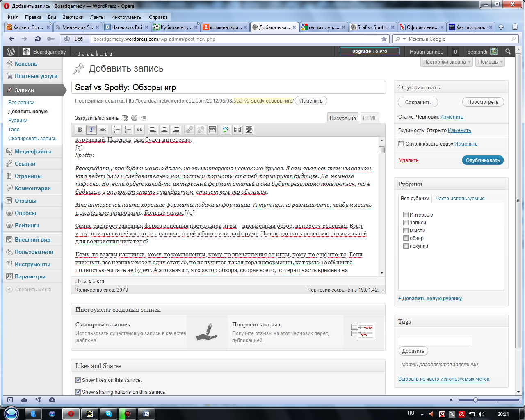Align the text to the left
The width and height of the screenshot is (525, 420).
click(153, 130)
